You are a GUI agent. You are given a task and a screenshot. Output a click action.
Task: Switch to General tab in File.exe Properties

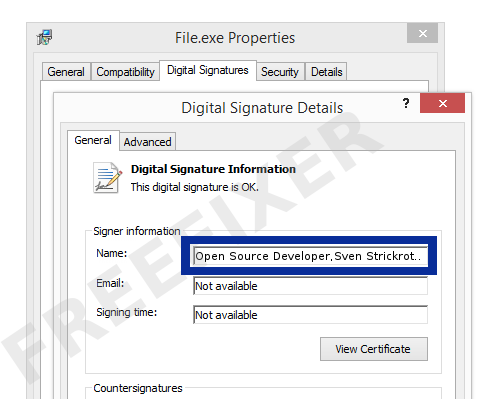[x=66, y=72]
